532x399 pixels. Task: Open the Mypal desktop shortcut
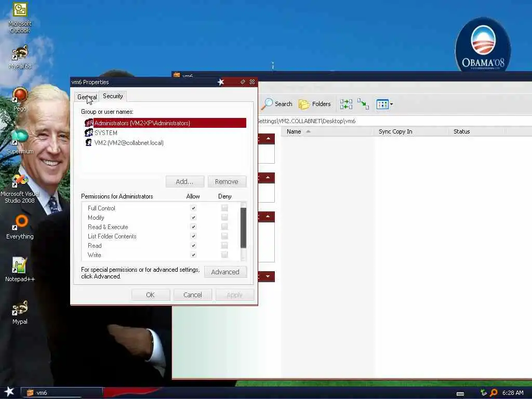click(x=20, y=312)
